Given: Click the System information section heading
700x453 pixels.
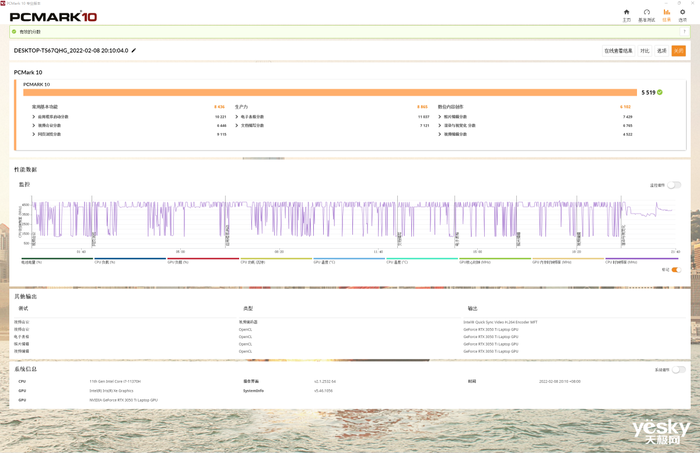Looking at the screenshot, I should pos(25,369).
